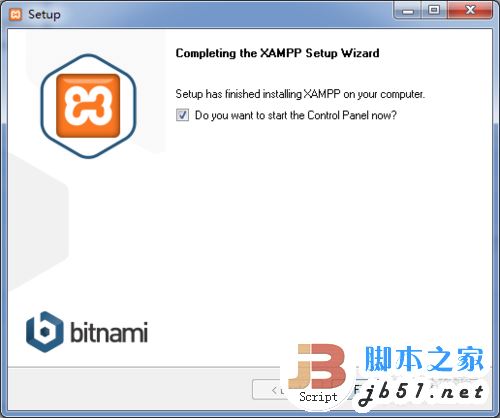Image resolution: width=500 pixels, height=418 pixels.
Task: Click the 'Setup has finished installing XAMPP' message
Action: click(x=300, y=94)
